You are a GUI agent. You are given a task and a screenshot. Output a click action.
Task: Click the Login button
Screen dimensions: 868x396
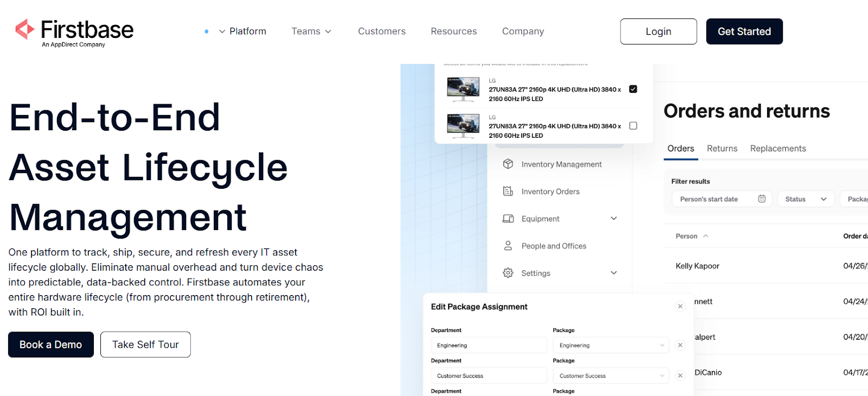pos(659,31)
